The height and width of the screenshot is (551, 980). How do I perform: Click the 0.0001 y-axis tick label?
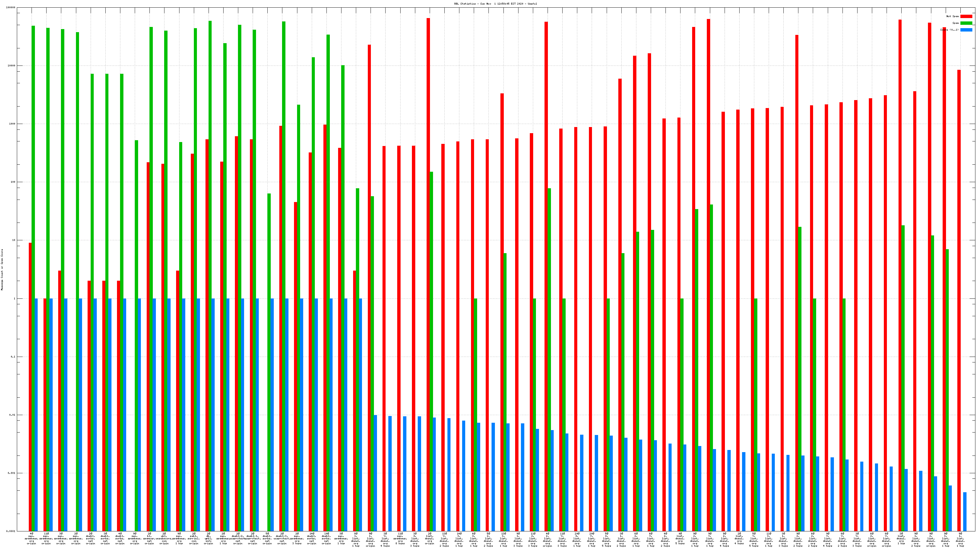pyautogui.click(x=11, y=531)
